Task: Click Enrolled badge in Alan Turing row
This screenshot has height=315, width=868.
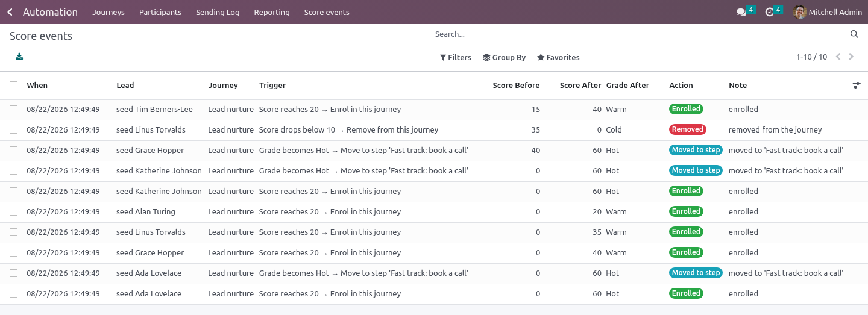Action: (686, 211)
